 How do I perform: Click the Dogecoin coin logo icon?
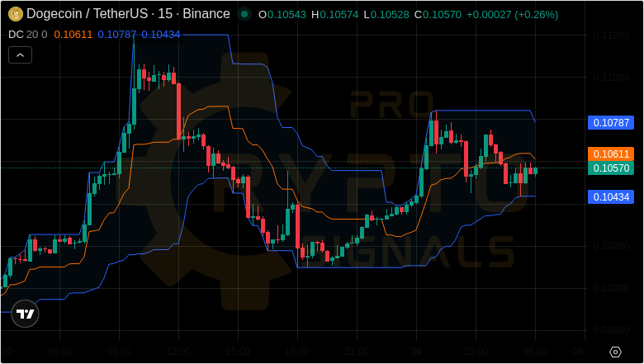16,14
